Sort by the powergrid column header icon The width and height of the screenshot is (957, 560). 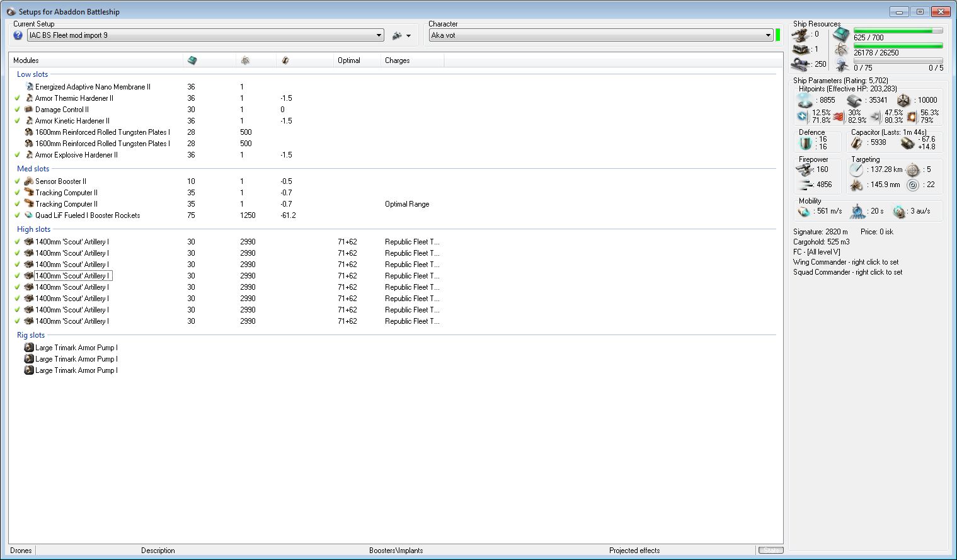tap(245, 60)
